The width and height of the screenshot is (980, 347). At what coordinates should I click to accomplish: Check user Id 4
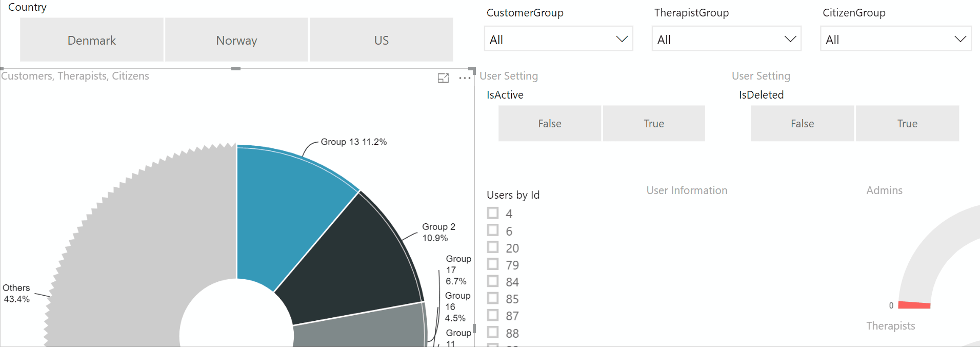click(x=493, y=213)
